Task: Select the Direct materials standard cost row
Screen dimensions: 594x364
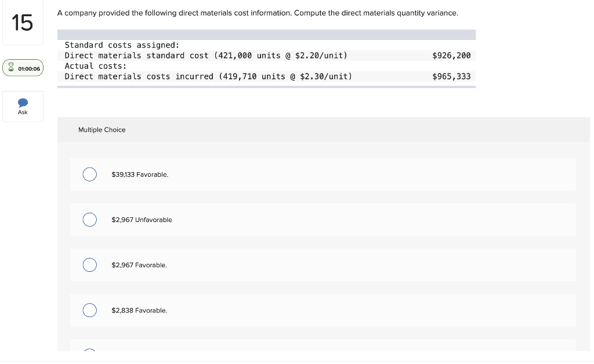Action: tap(266, 56)
